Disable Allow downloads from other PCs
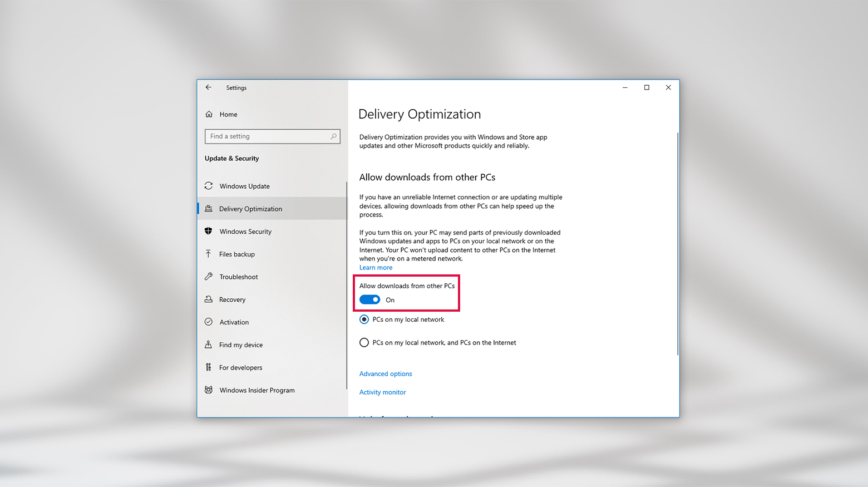The height and width of the screenshot is (487, 868). [369, 299]
